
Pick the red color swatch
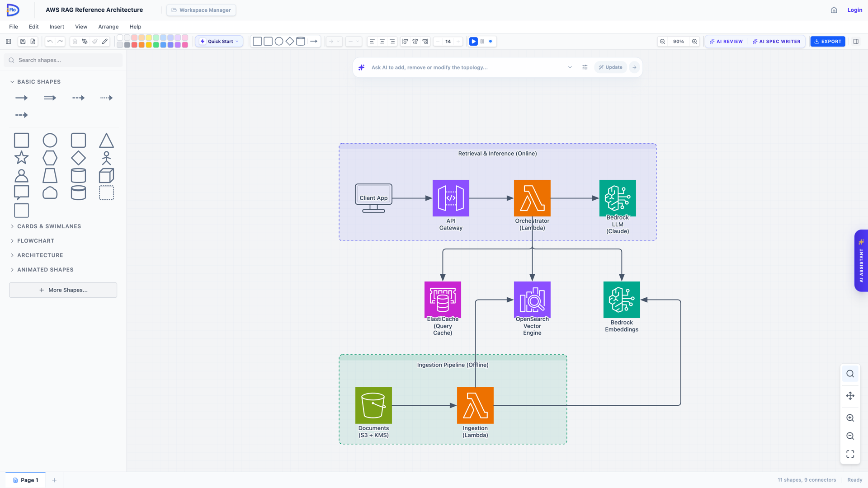point(134,45)
